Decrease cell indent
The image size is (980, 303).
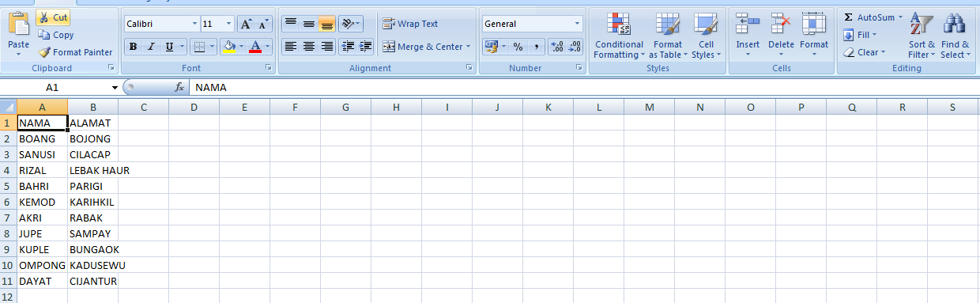(348, 47)
